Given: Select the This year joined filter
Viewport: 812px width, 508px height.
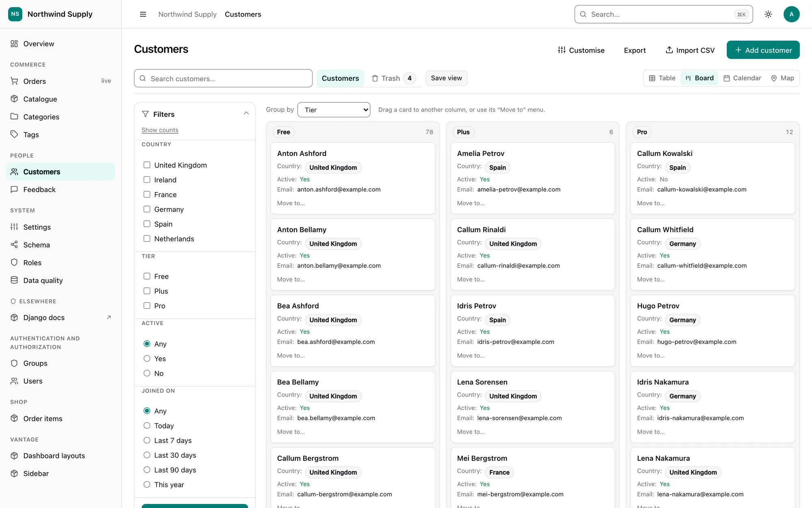Looking at the screenshot, I should [147, 484].
